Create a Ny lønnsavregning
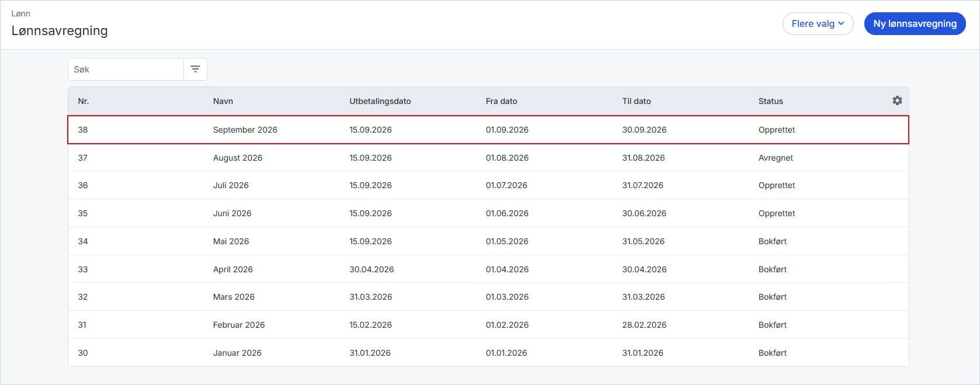980x385 pixels. [915, 23]
